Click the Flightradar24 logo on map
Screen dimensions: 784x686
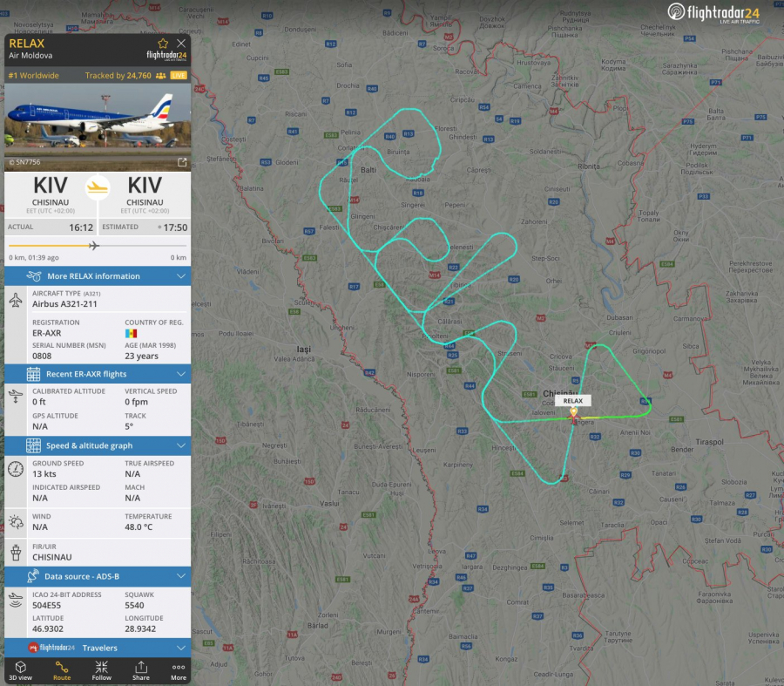(713, 12)
